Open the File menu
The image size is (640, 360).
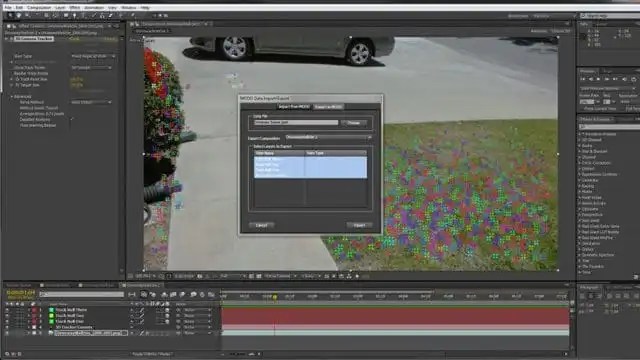8,7
